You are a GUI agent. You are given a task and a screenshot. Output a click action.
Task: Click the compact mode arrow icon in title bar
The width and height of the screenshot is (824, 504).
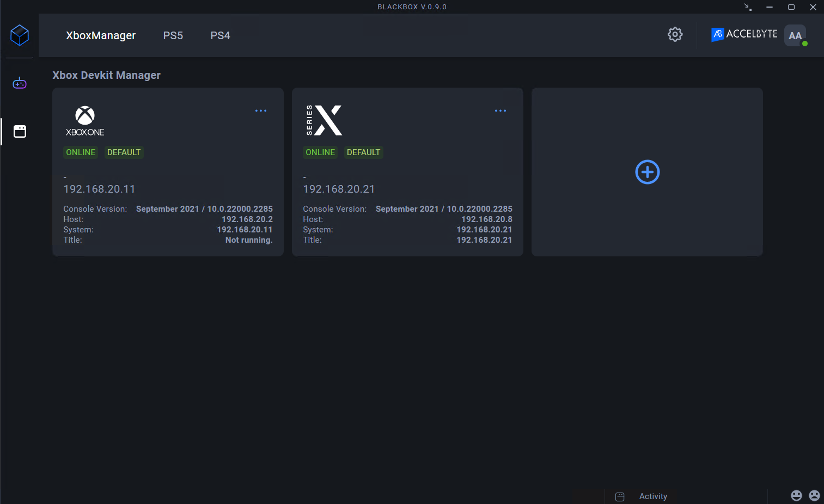pyautogui.click(x=748, y=7)
